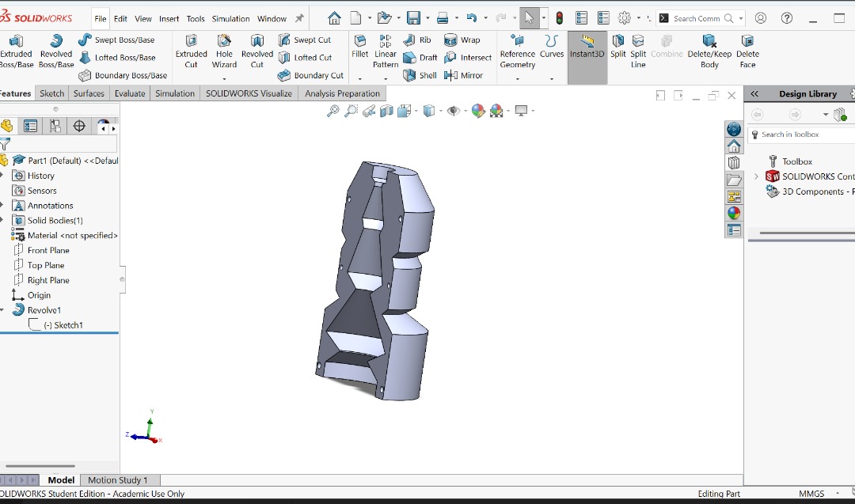Select the Wrap tool
The height and width of the screenshot is (504, 855).
click(x=462, y=40)
